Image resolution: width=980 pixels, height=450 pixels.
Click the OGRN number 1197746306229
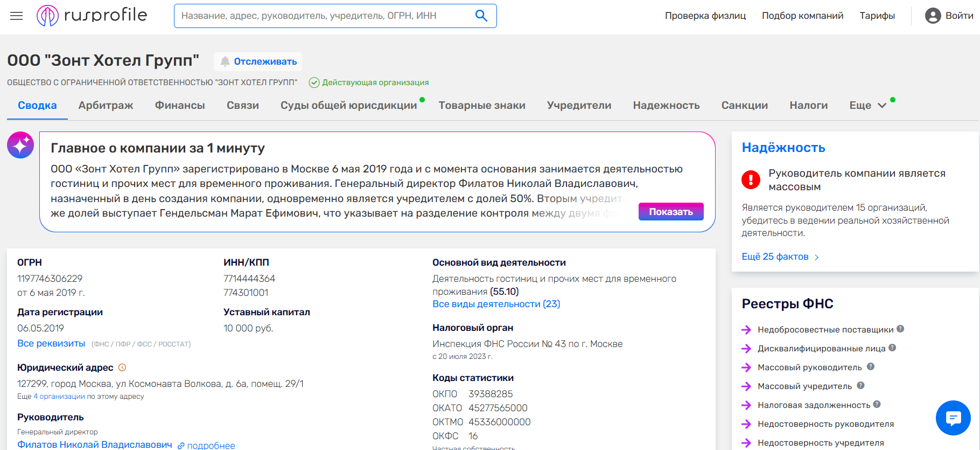[x=50, y=279]
